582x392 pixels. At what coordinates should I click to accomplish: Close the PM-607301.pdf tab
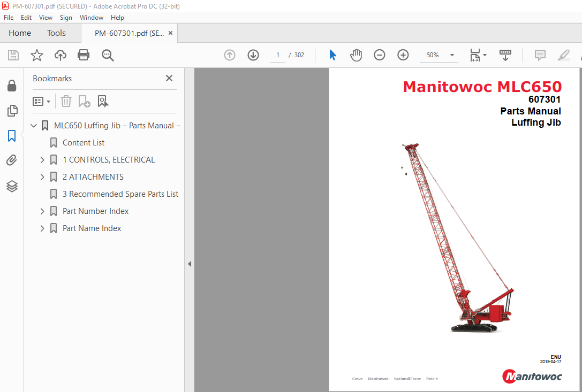point(170,33)
